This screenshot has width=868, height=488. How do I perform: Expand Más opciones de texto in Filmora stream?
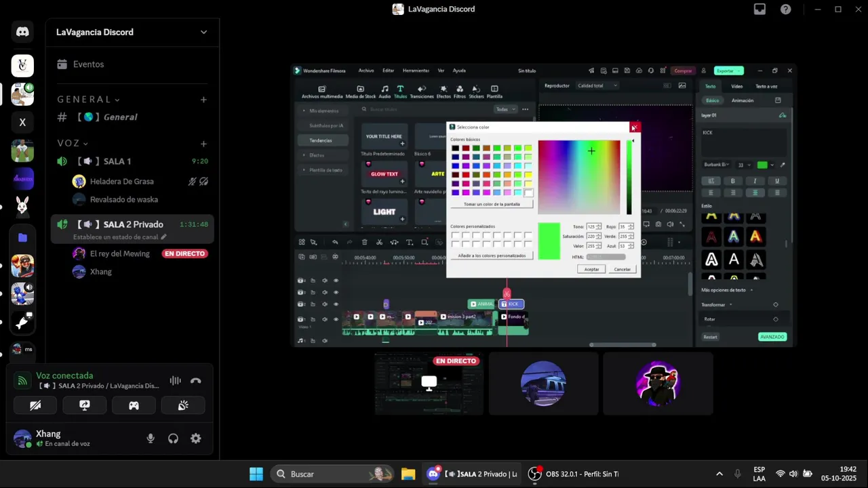(727, 290)
